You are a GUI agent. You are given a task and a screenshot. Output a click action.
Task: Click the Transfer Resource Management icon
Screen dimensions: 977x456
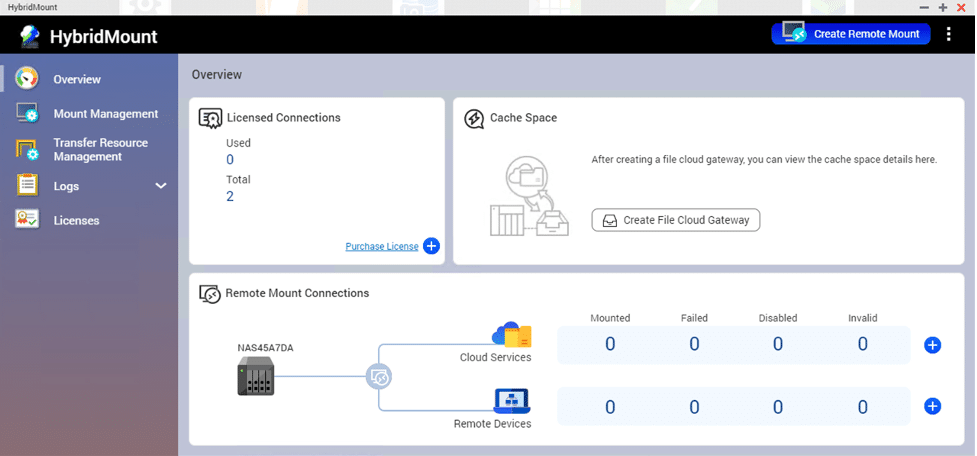27,150
